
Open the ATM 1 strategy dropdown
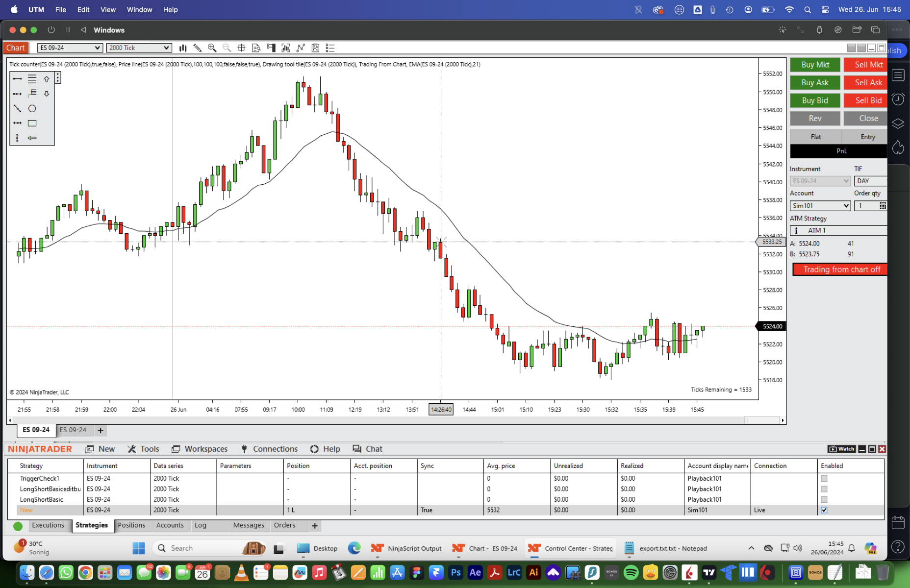838,230
